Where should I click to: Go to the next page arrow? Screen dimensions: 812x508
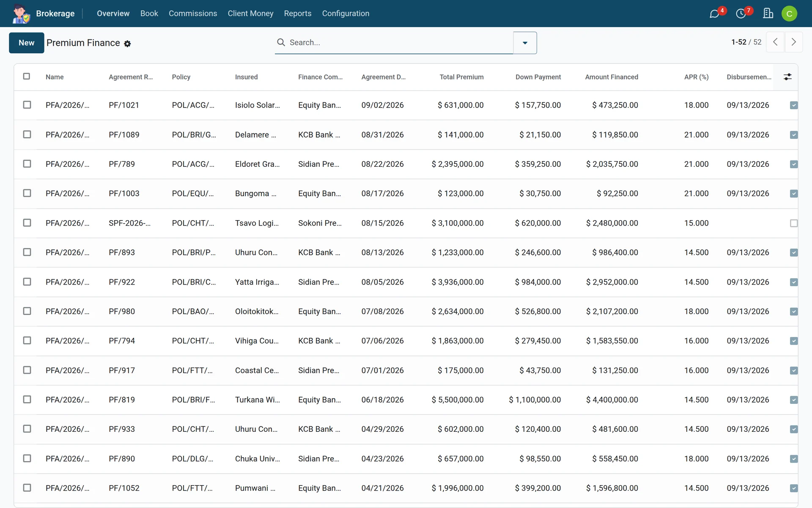coord(794,42)
